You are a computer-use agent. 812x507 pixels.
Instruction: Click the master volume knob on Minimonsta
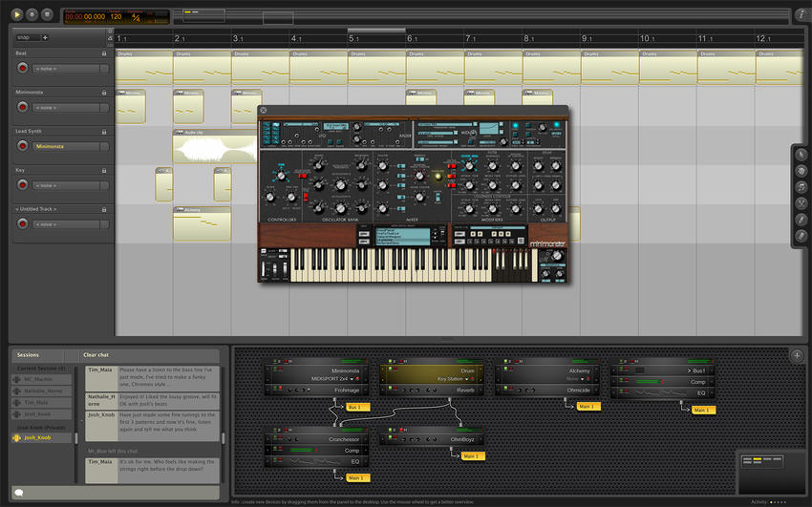(x=557, y=256)
